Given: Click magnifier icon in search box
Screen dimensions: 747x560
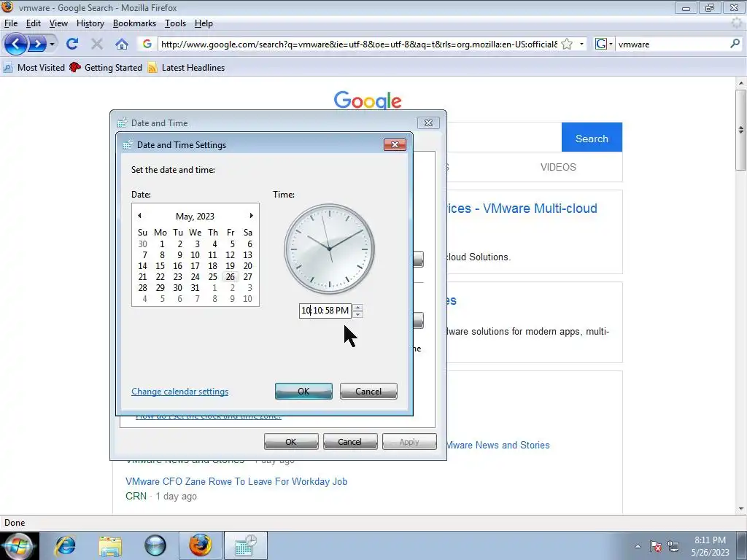Looking at the screenshot, I should 735,44.
